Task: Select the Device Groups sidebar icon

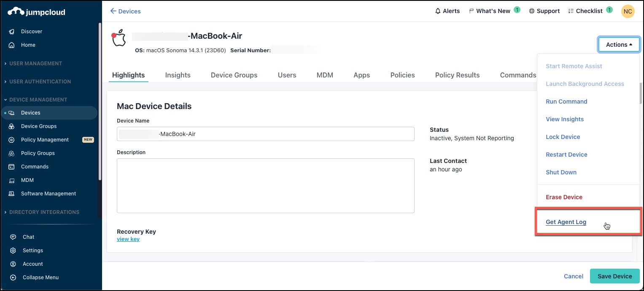Action: pyautogui.click(x=12, y=126)
